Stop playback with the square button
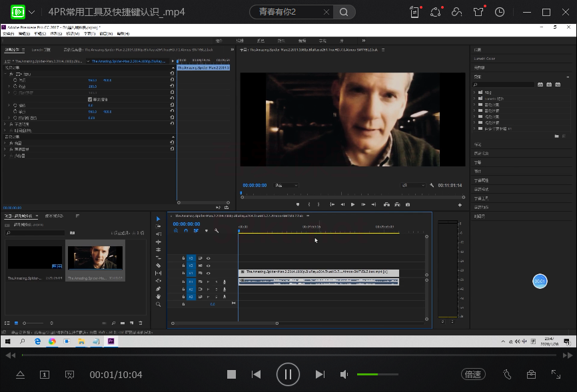 point(231,375)
